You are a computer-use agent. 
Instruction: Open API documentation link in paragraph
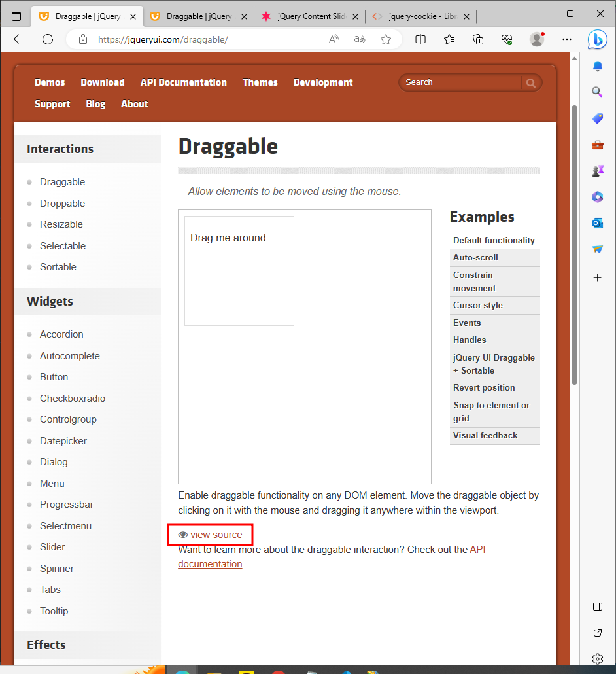coord(477,550)
